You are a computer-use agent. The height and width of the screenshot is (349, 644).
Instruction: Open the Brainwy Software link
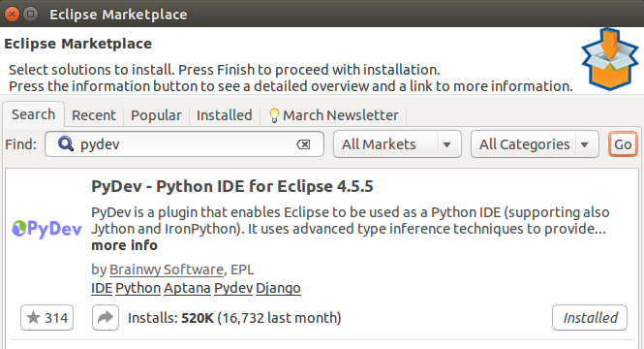[167, 270]
